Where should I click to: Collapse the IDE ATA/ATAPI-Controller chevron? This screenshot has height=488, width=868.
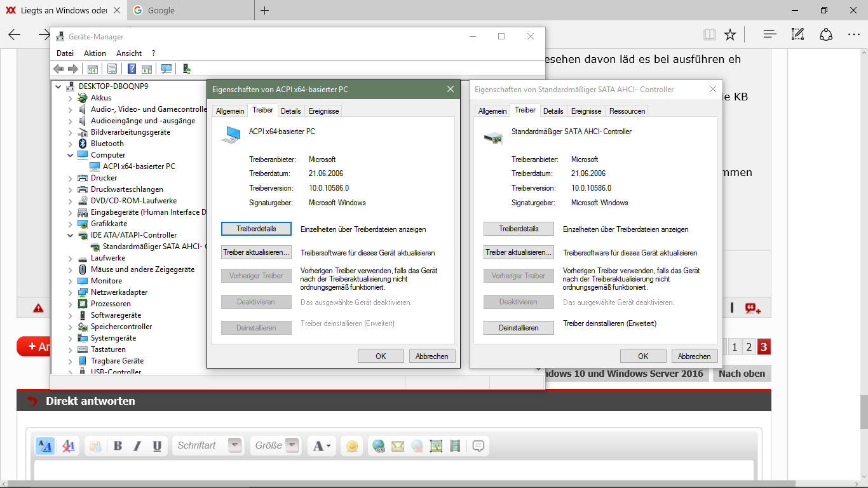coord(71,235)
